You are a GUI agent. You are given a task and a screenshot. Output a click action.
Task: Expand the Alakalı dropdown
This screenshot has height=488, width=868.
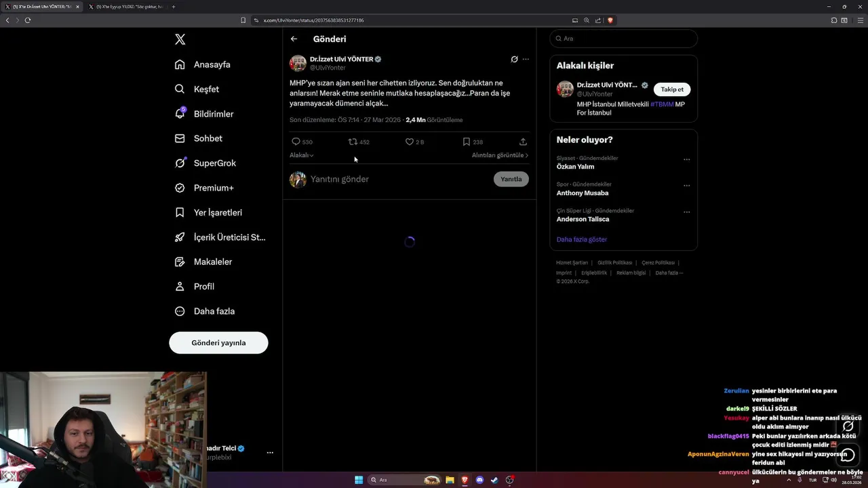302,155
